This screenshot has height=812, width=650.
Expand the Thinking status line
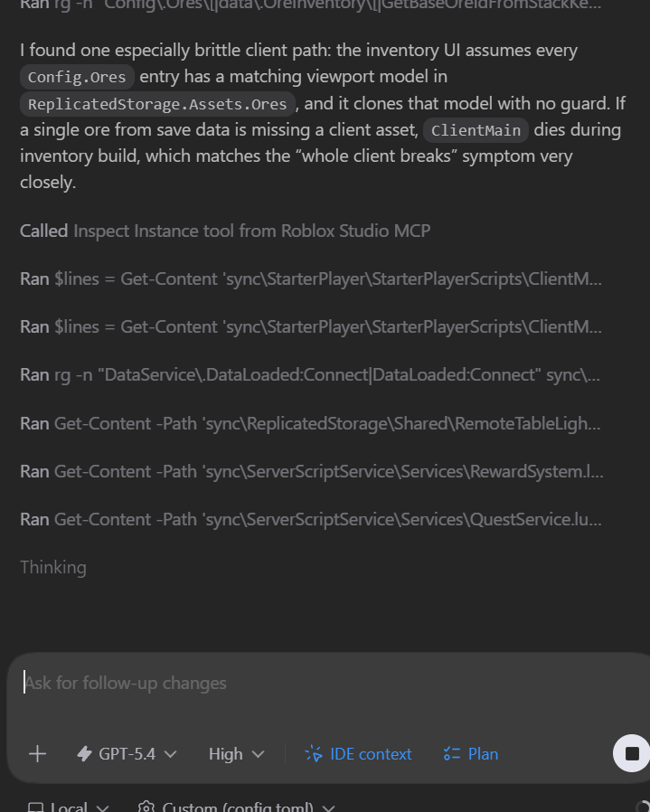click(x=53, y=567)
